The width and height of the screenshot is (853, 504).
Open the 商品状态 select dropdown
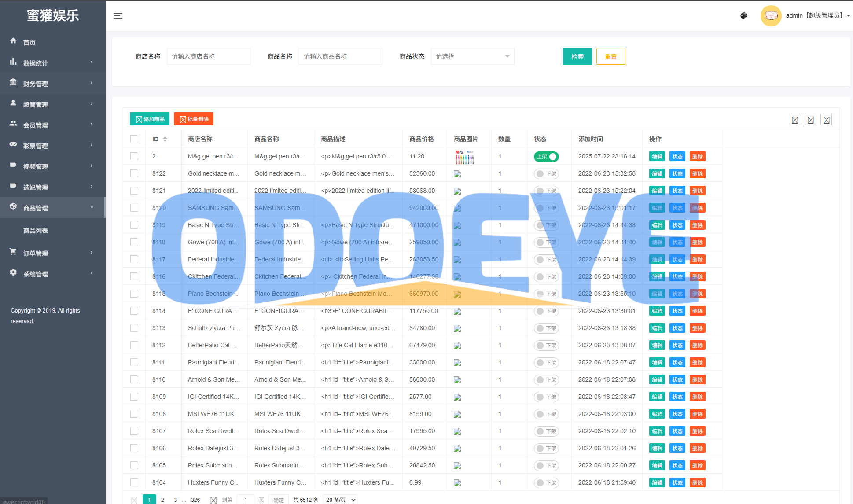point(472,56)
